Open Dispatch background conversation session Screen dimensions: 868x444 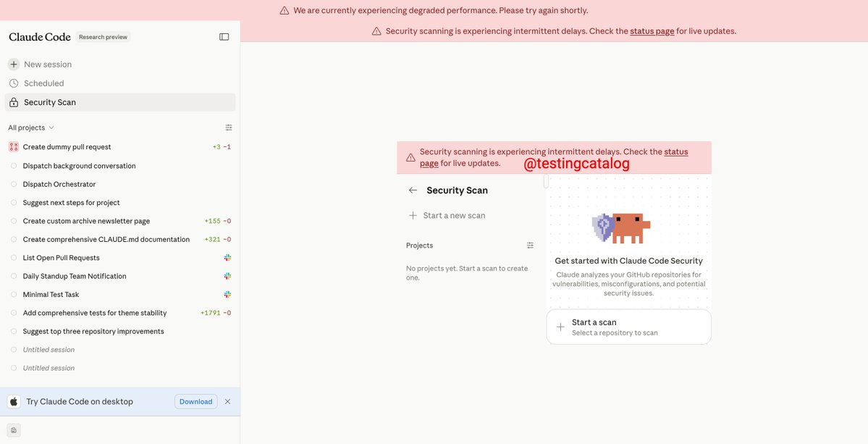(120, 166)
